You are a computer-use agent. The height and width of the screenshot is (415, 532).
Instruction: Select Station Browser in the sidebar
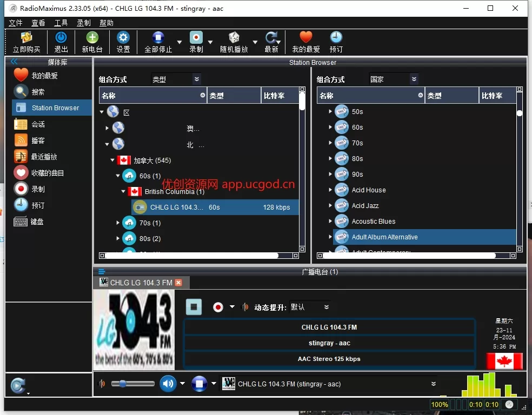click(51, 108)
